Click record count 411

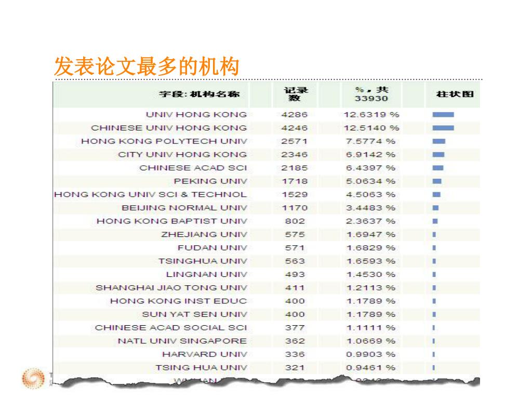295,288
